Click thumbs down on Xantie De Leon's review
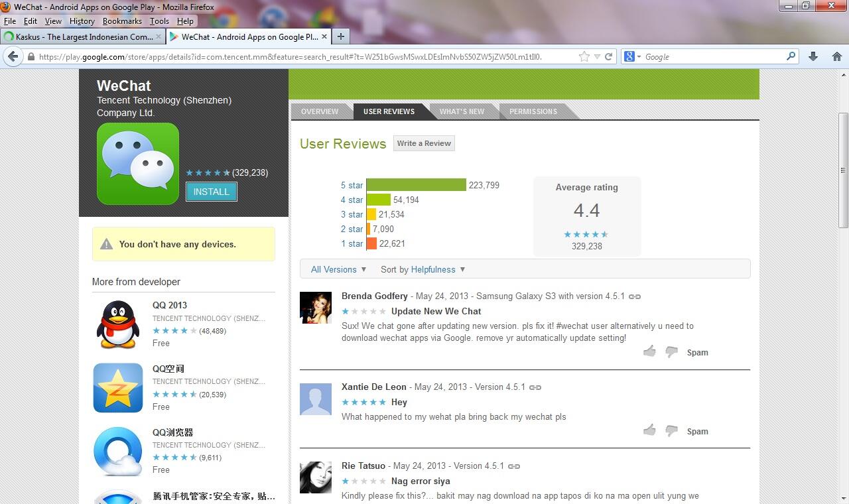The width and height of the screenshot is (849, 504). pyautogui.click(x=671, y=431)
